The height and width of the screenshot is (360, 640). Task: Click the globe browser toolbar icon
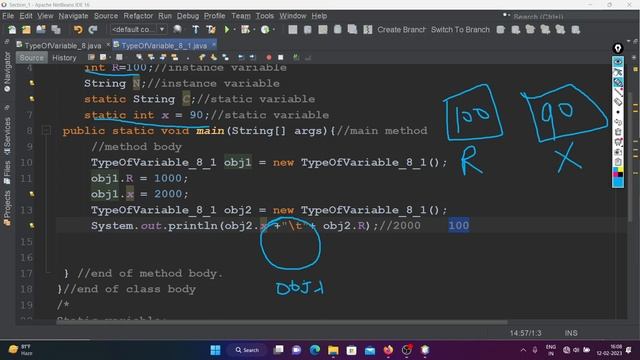[177, 29]
